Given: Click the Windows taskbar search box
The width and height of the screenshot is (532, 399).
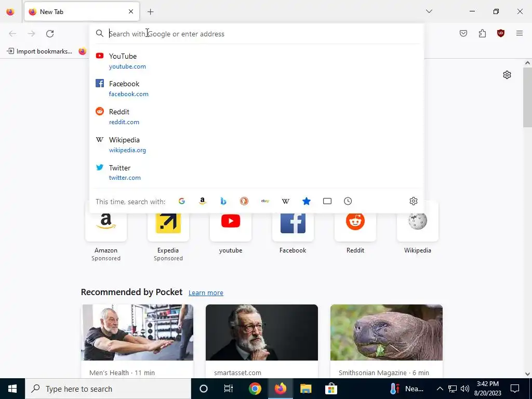Looking at the screenshot, I should click(x=108, y=389).
